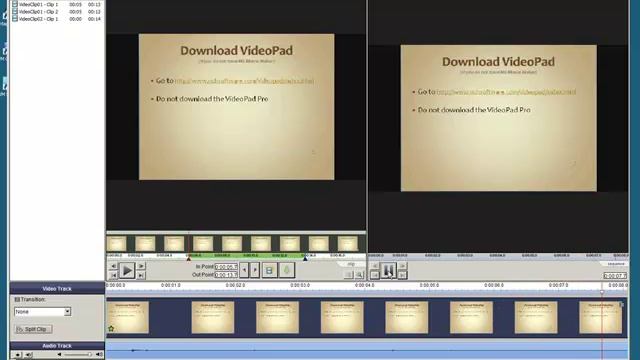
Task: Click the Audio Track header
Action: click(x=57, y=346)
